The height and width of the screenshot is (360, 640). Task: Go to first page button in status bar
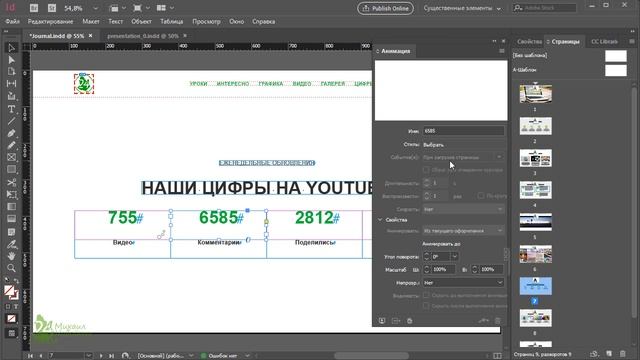tap(30, 356)
